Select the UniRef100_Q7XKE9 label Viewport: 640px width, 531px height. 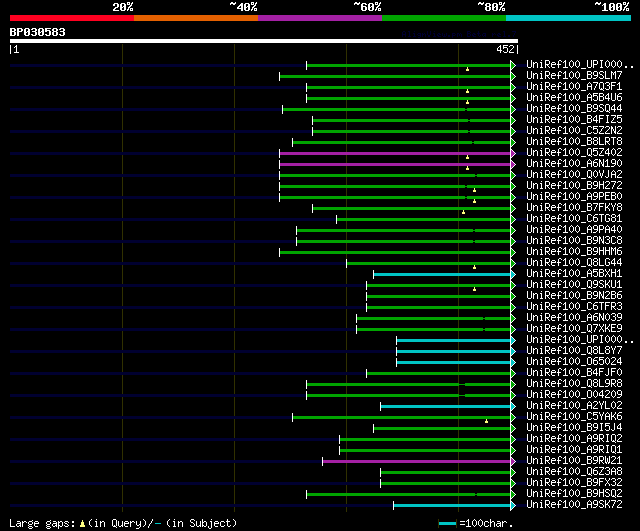(x=574, y=329)
